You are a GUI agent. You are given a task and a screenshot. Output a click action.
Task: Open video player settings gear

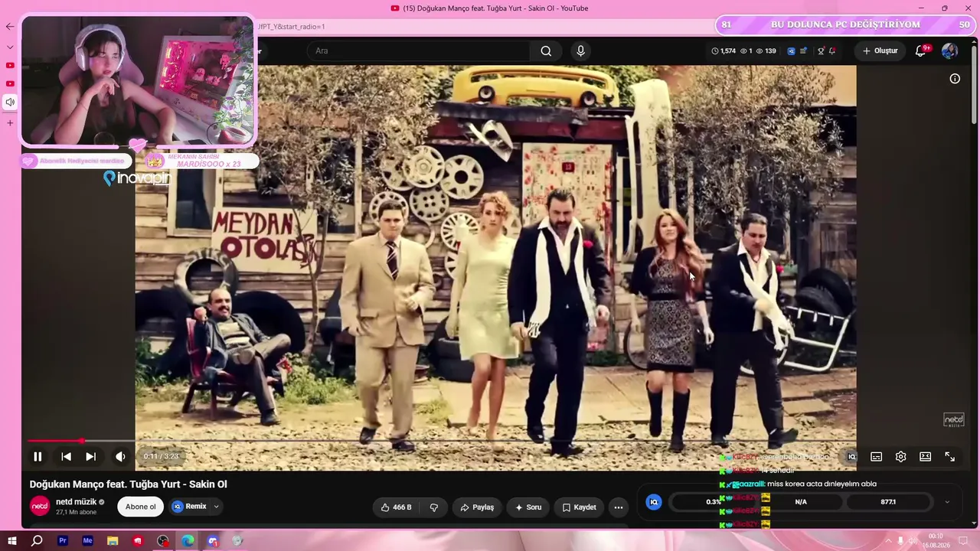pyautogui.click(x=900, y=457)
